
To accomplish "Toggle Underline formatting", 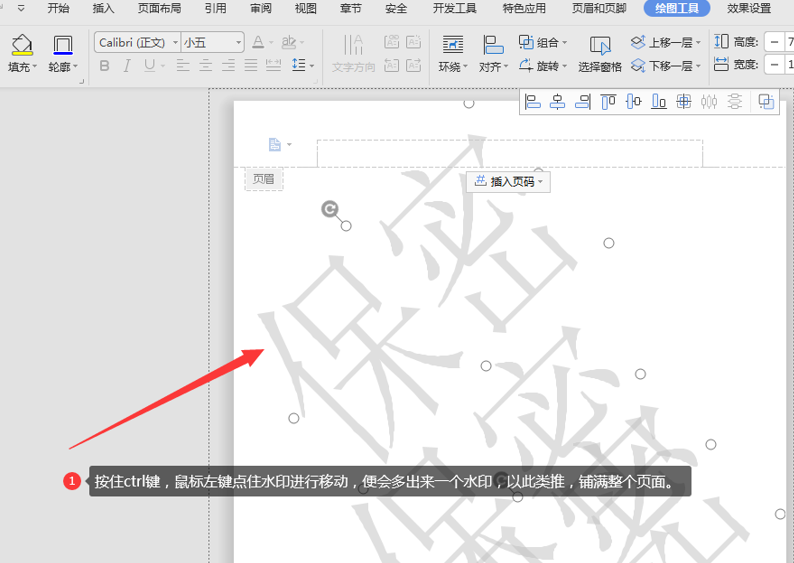I will tap(149, 65).
